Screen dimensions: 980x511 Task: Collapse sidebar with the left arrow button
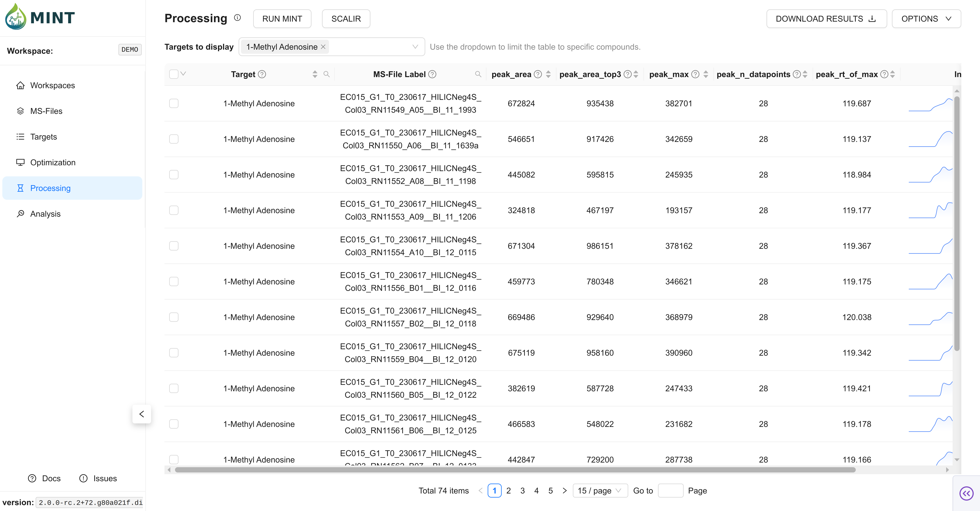point(141,414)
